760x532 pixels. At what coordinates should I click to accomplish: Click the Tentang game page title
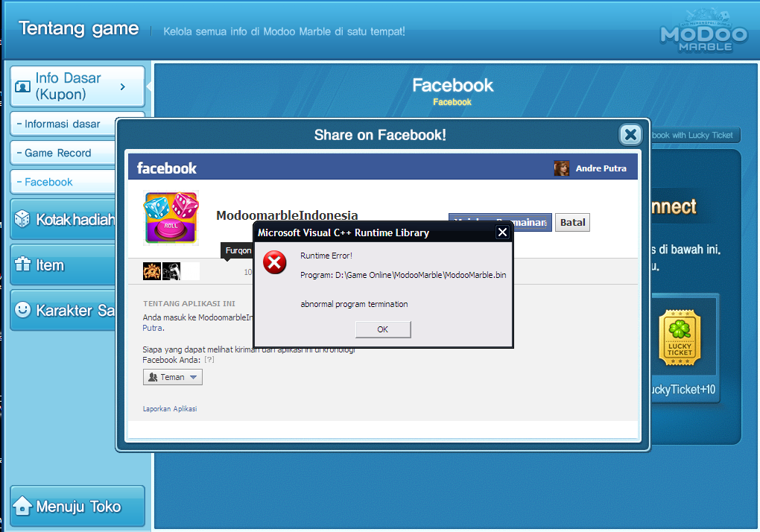(x=78, y=28)
